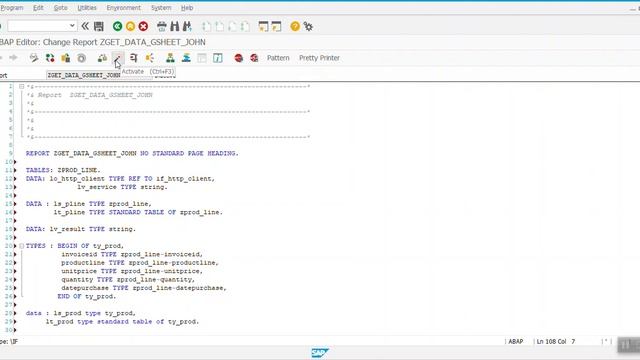Click the REPORT ZGET_DATA_GSHEET_JOHN code line
The height and width of the screenshot is (360, 640).
(132, 153)
